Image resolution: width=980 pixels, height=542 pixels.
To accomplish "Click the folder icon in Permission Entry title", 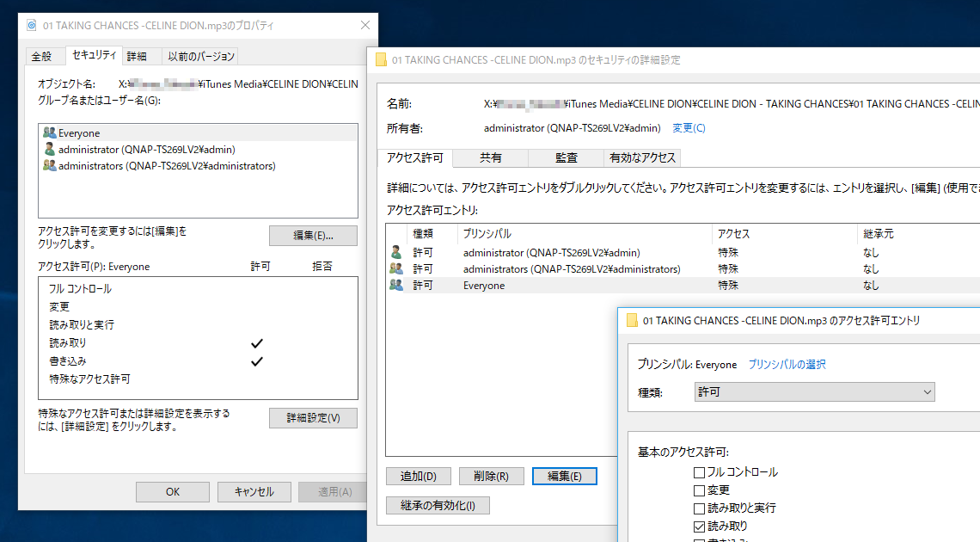I will (x=632, y=321).
